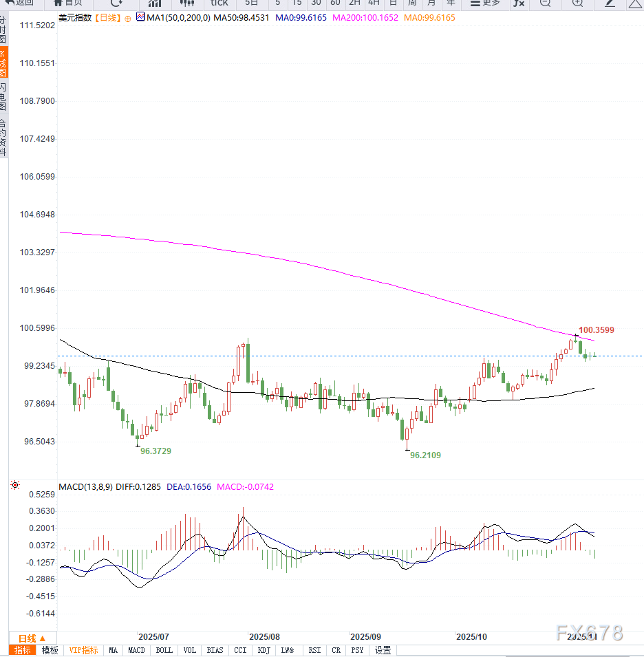Image resolution: width=644 pixels, height=657 pixels.
Task: Click the zoom out magnifier icon
Action: click(x=545, y=3)
